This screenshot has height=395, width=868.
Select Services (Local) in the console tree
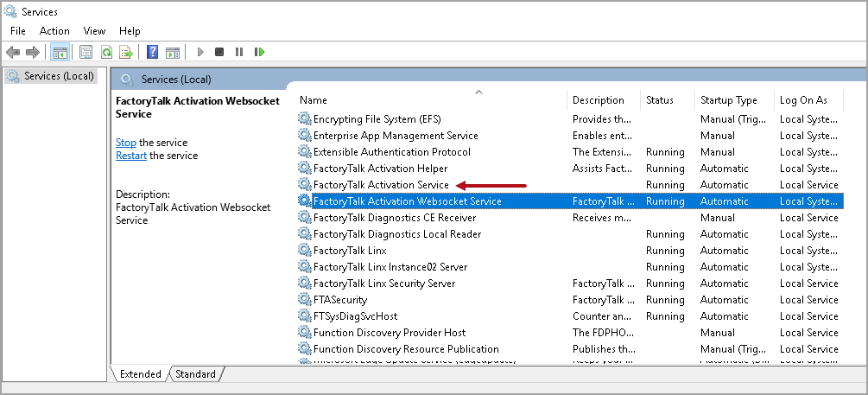[59, 76]
